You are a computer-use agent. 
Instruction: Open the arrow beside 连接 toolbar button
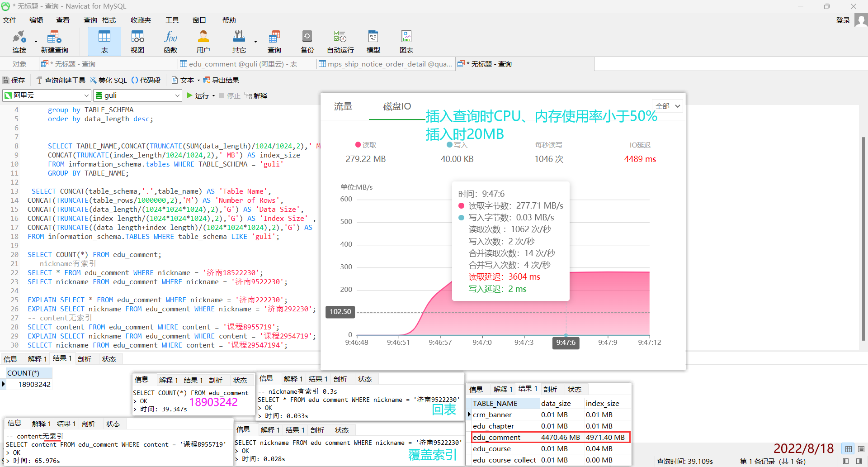(x=36, y=42)
